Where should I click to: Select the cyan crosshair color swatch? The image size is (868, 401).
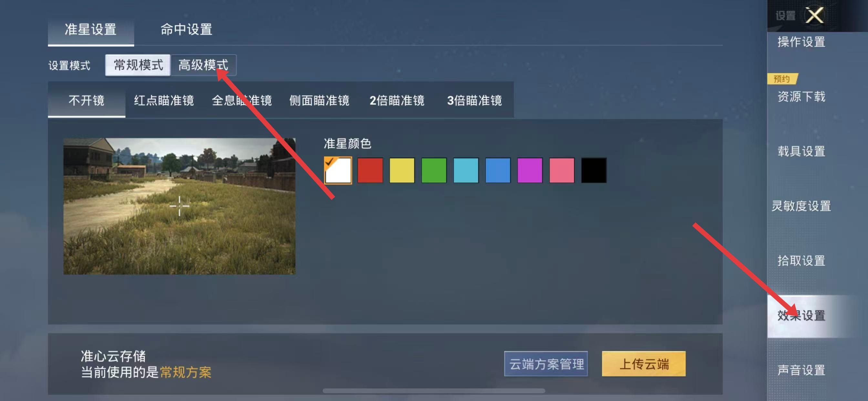point(466,170)
